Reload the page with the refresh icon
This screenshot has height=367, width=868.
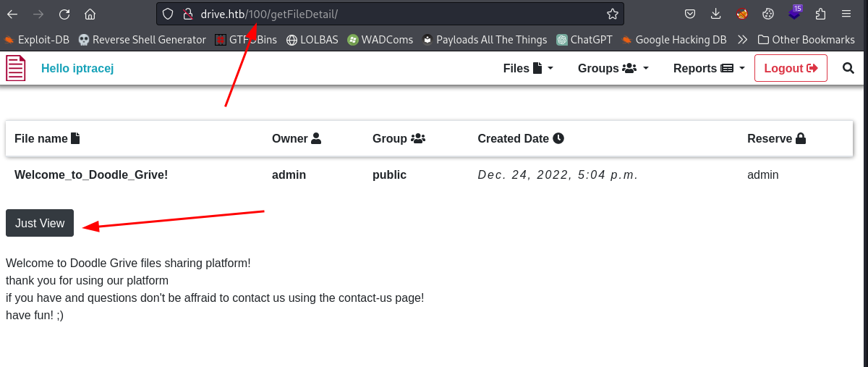(x=64, y=14)
